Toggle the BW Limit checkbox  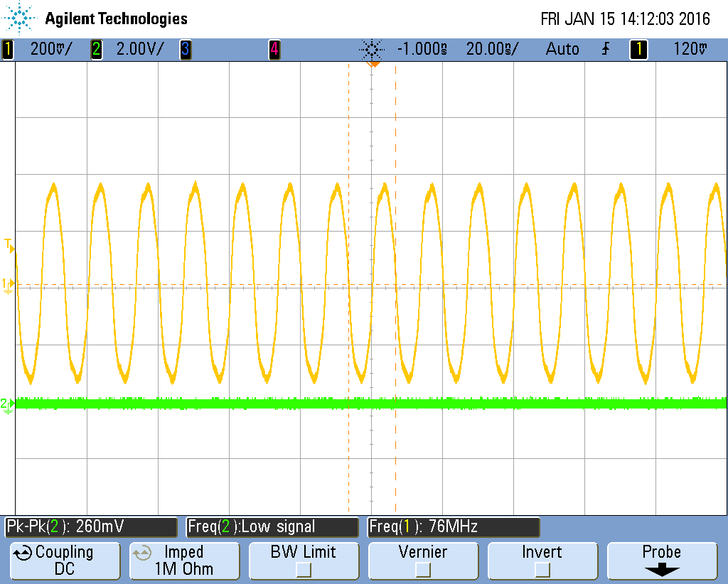[304, 570]
